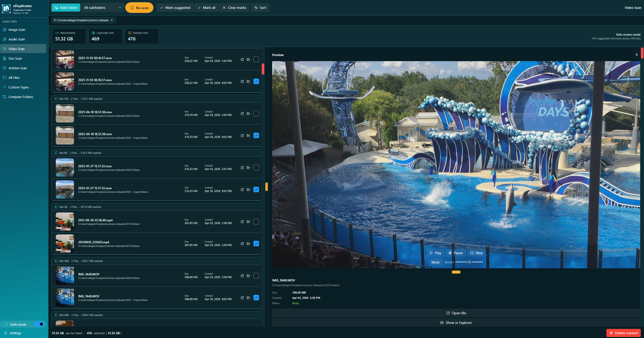
Task: Click Clear marks button
Action: (x=234, y=8)
